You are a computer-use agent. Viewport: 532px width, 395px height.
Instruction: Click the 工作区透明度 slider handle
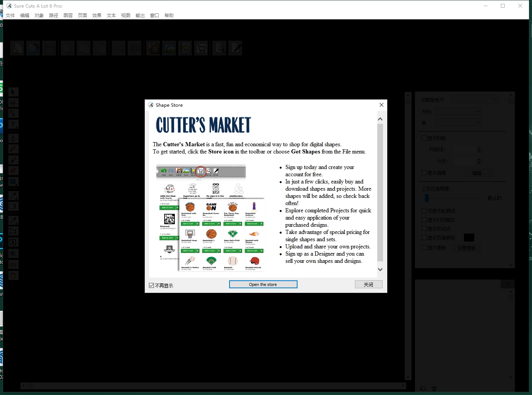click(427, 198)
